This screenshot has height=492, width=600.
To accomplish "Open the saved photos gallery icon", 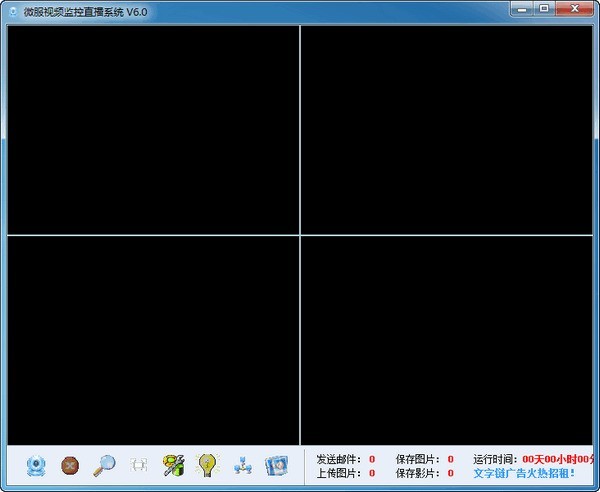I will (276, 465).
